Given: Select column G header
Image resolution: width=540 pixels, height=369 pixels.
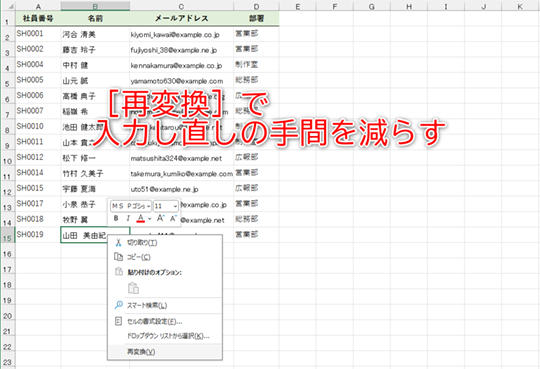Looking at the screenshot, I should pos(372,6).
